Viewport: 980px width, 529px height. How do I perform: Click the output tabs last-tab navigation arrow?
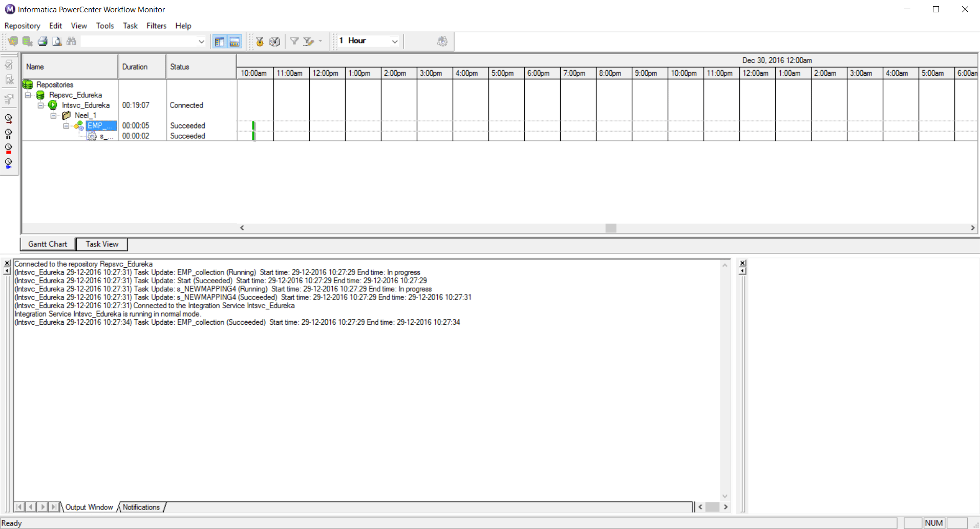tap(53, 507)
